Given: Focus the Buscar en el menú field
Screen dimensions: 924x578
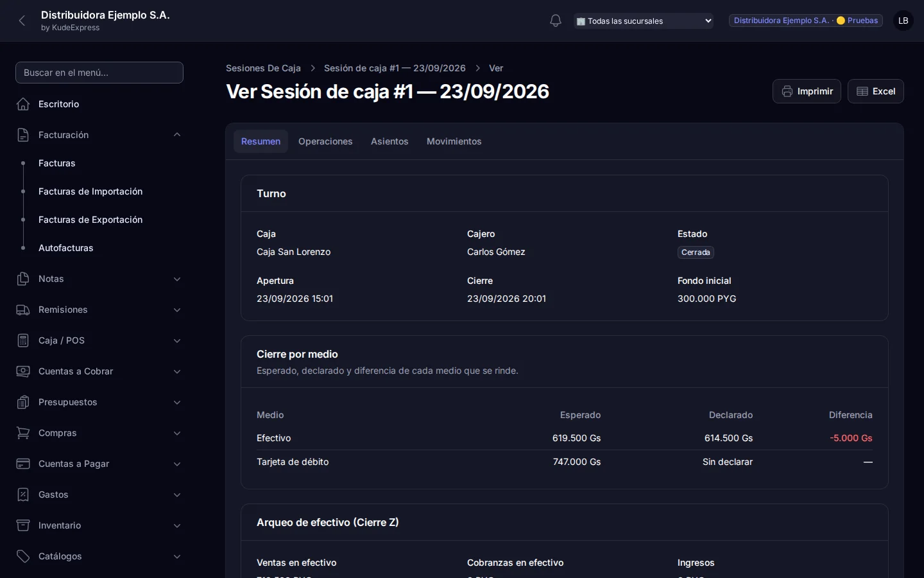Looking at the screenshot, I should pos(99,73).
